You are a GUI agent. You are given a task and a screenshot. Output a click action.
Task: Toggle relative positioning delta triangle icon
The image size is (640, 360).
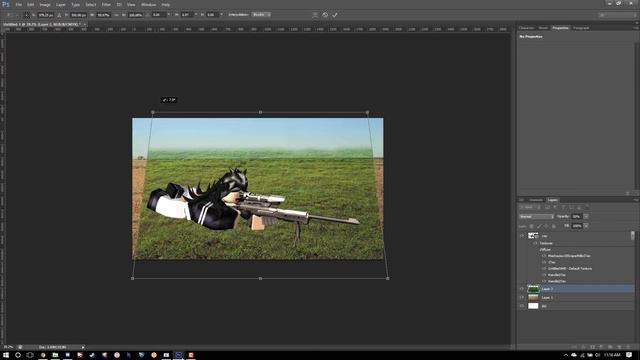click(x=59, y=15)
